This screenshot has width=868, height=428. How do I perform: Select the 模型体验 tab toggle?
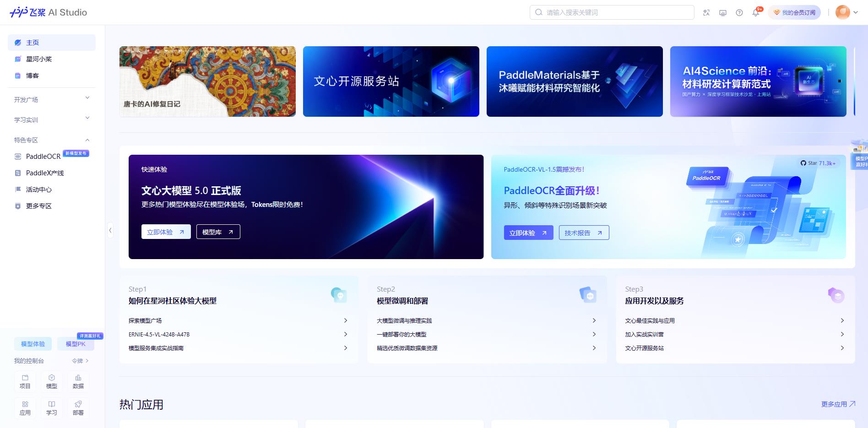pyautogui.click(x=33, y=344)
